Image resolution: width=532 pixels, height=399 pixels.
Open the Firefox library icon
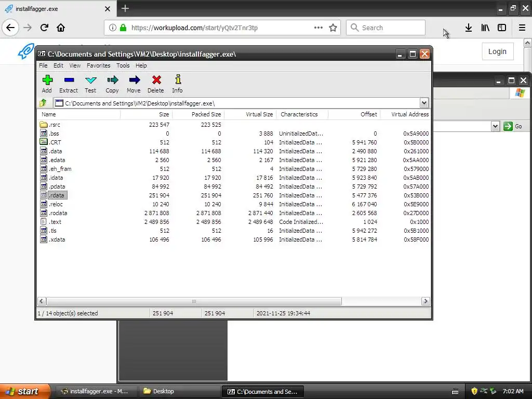click(x=485, y=28)
